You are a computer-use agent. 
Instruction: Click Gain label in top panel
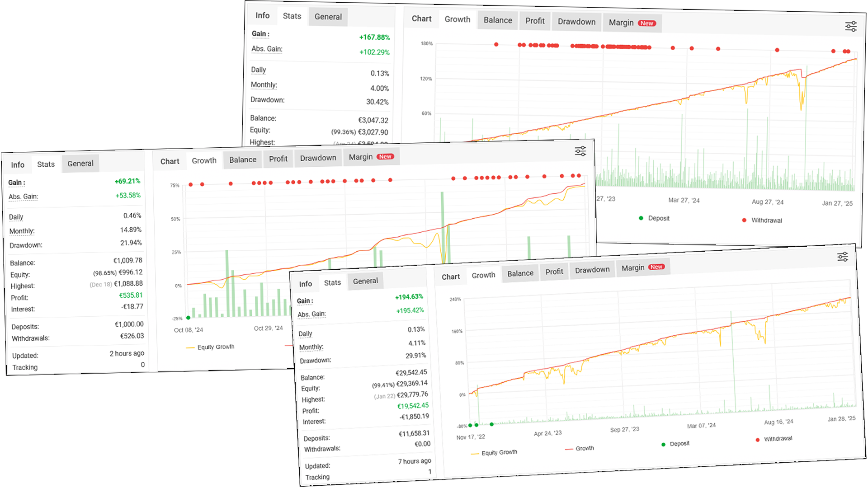261,34
